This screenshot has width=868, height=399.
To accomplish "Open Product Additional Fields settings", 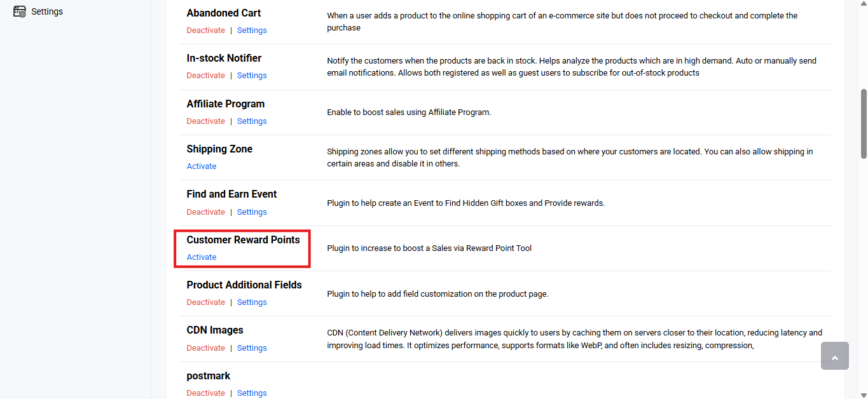I will tap(252, 302).
